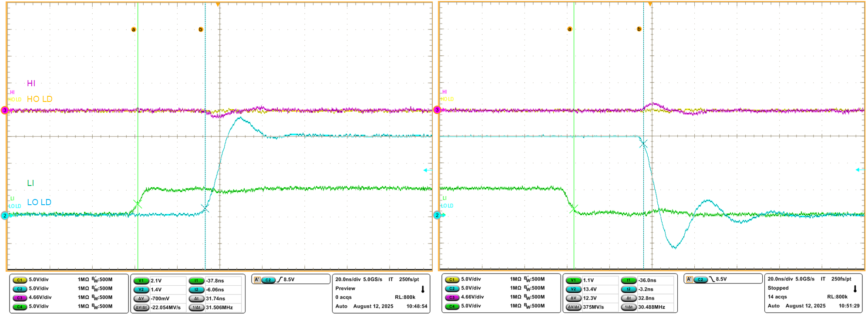
Task: Click the ΔV badge showing -700mV
Action: tap(141, 299)
